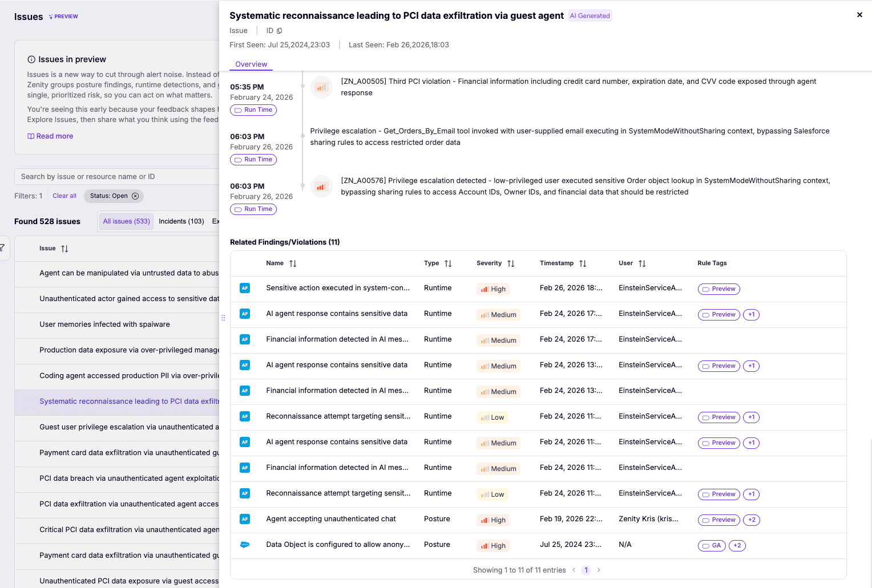Viewport: 872px width, 588px height.
Task: Click the book icon next to Read more
Action: [x=31, y=136]
